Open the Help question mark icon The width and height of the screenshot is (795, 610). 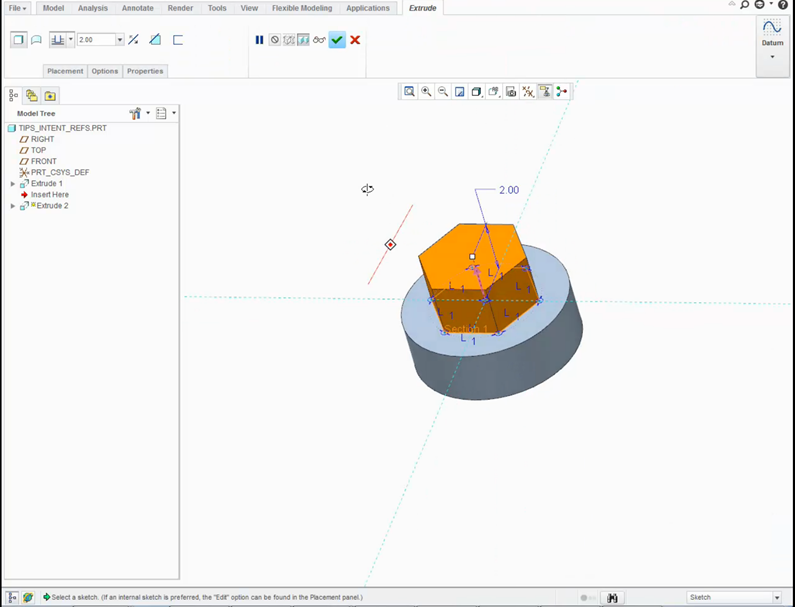783,5
